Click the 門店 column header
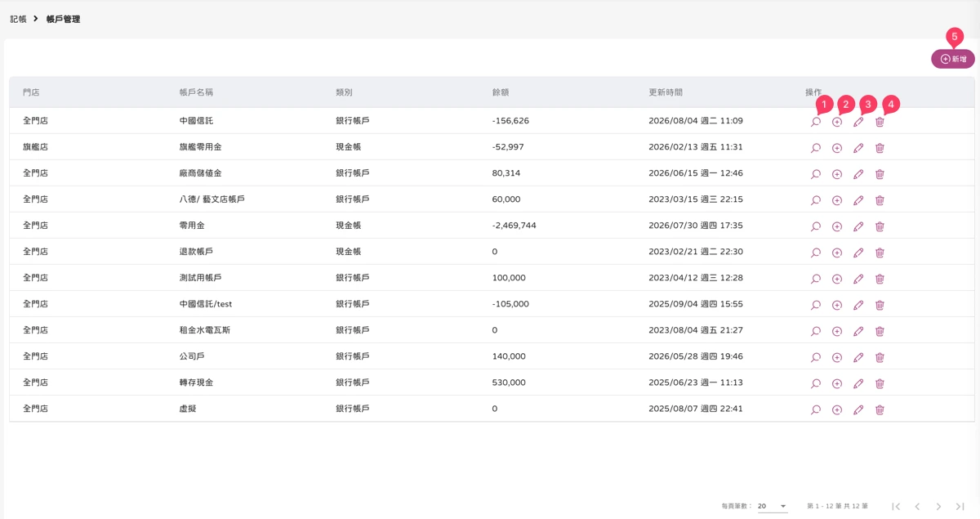 point(31,92)
